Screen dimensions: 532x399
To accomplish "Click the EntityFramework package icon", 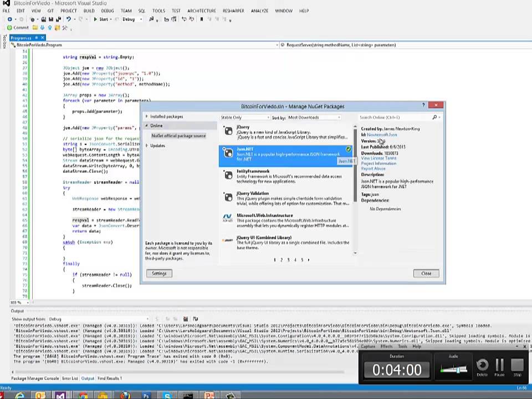I will coord(228,175).
